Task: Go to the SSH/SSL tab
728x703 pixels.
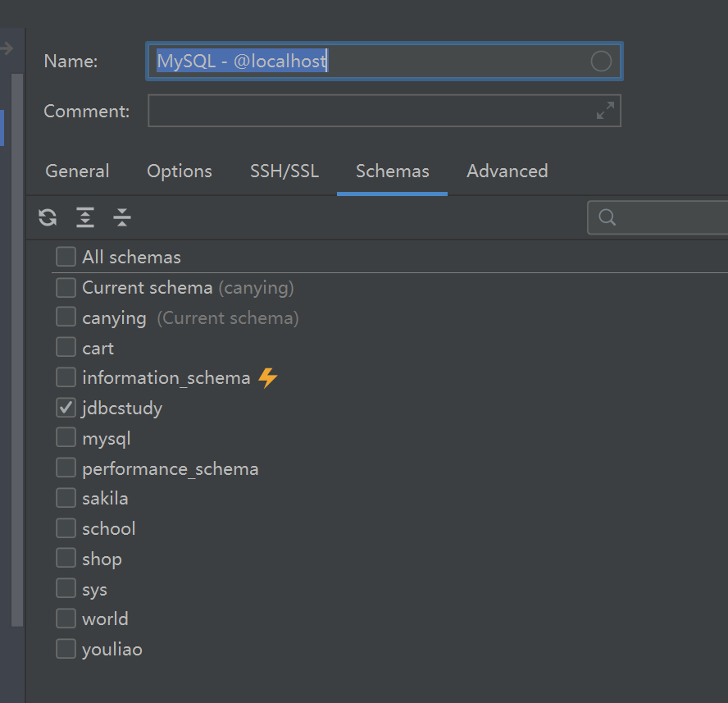Action: click(284, 171)
